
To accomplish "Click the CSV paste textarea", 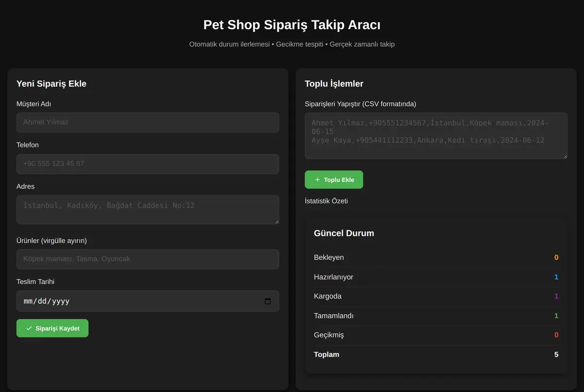I will click(x=436, y=136).
